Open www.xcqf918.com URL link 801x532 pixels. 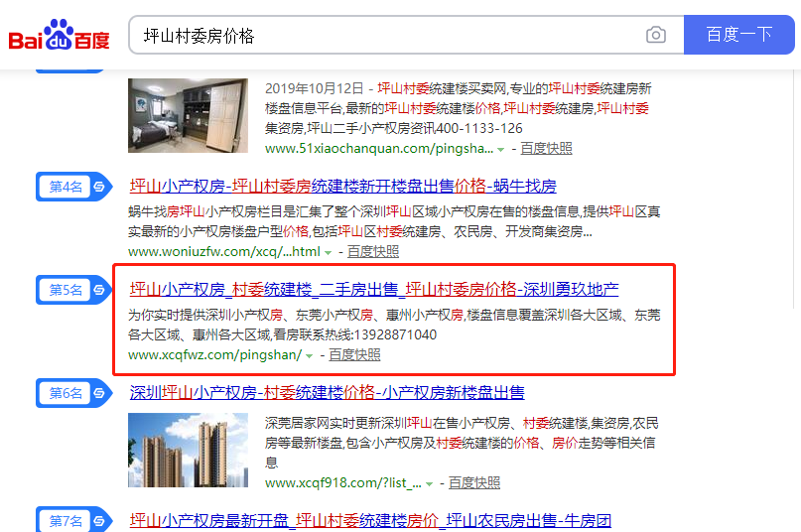point(343,482)
